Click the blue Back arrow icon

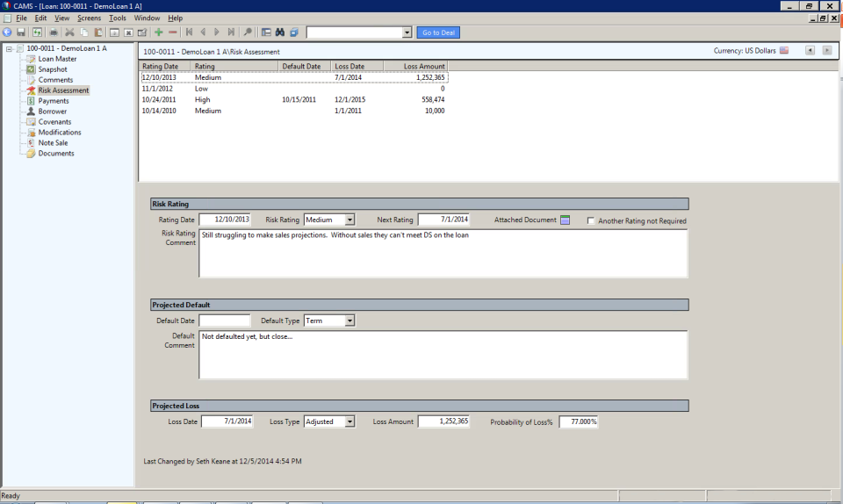pos(7,32)
